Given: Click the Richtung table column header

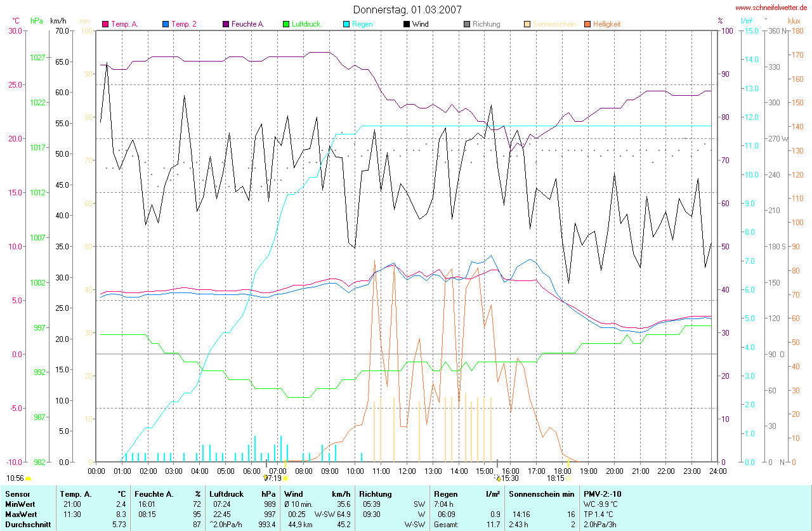Looking at the screenshot, I should [376, 494].
